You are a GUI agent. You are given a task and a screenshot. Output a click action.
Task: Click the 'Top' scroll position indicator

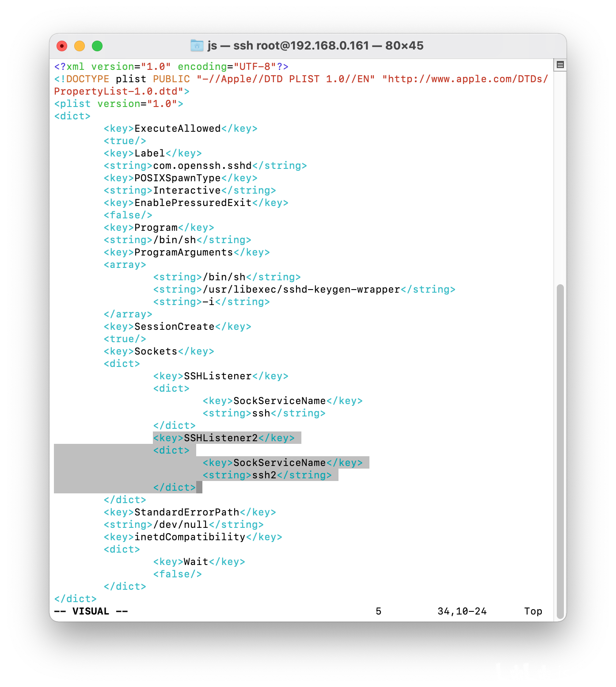coord(533,611)
